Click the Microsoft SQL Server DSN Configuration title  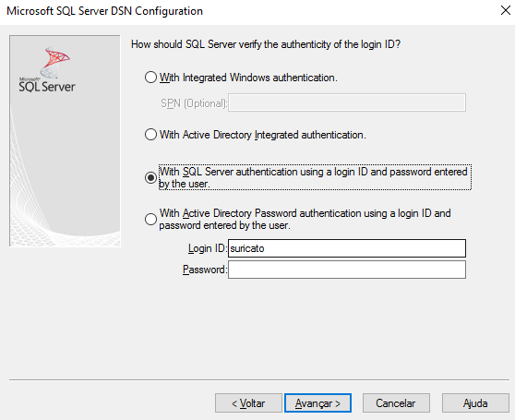(x=105, y=11)
